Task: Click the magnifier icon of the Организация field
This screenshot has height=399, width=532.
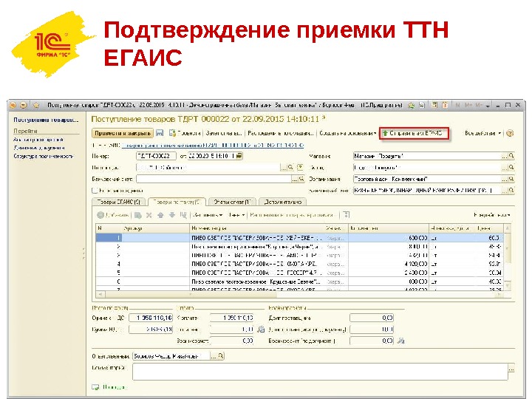Action: pyautogui.click(x=511, y=179)
